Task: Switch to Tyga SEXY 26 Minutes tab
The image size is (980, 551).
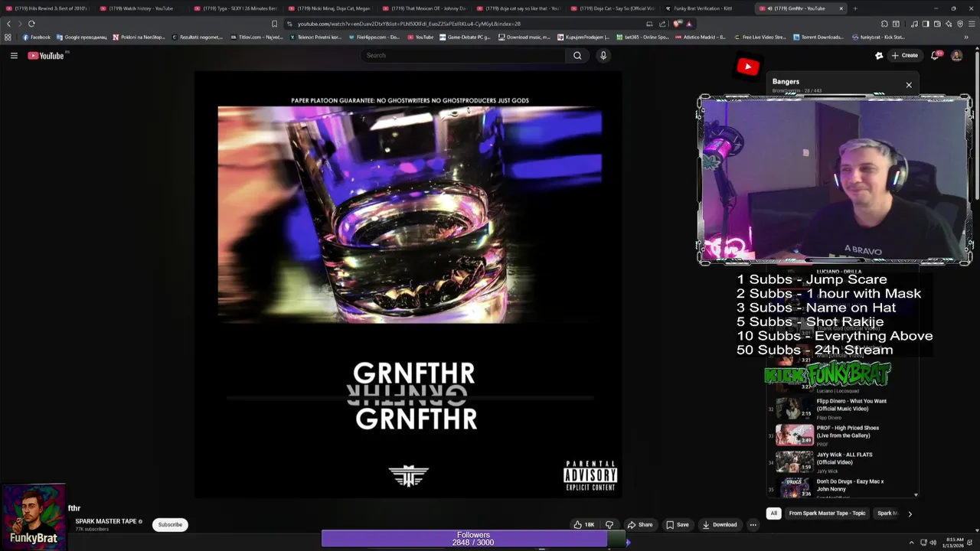Action: pyautogui.click(x=236, y=8)
